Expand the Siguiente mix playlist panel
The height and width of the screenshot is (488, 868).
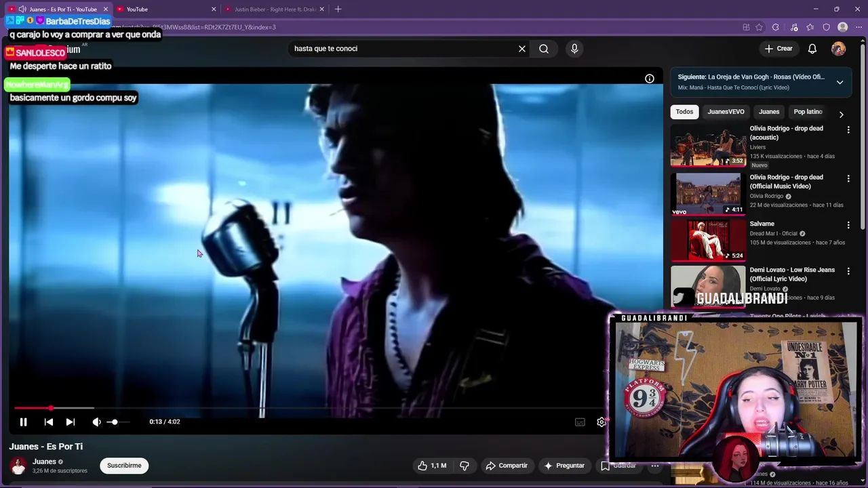(840, 82)
